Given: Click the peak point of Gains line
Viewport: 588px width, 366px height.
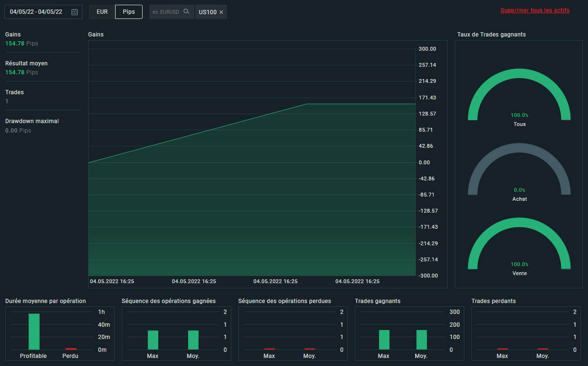Looking at the screenshot, I should point(307,104).
